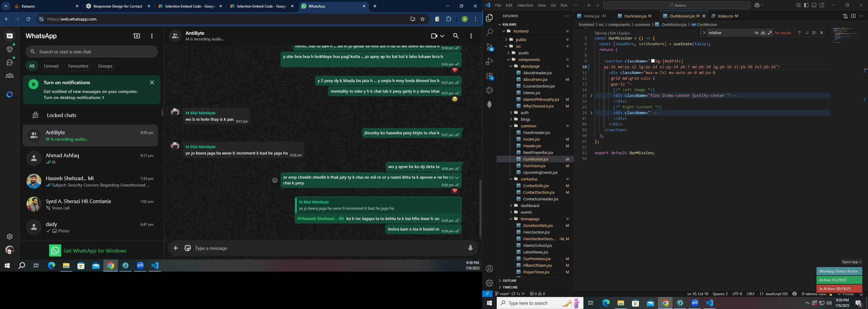Toggle Use Regular Expression in find widget
Screen dimensions: 868x309
(770, 33)
